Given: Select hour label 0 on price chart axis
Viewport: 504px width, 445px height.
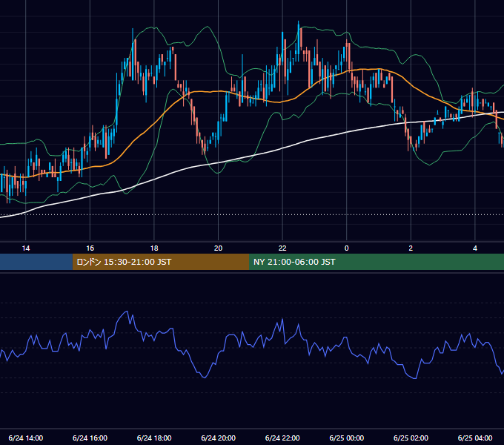Looking at the screenshot, I should (x=347, y=248).
